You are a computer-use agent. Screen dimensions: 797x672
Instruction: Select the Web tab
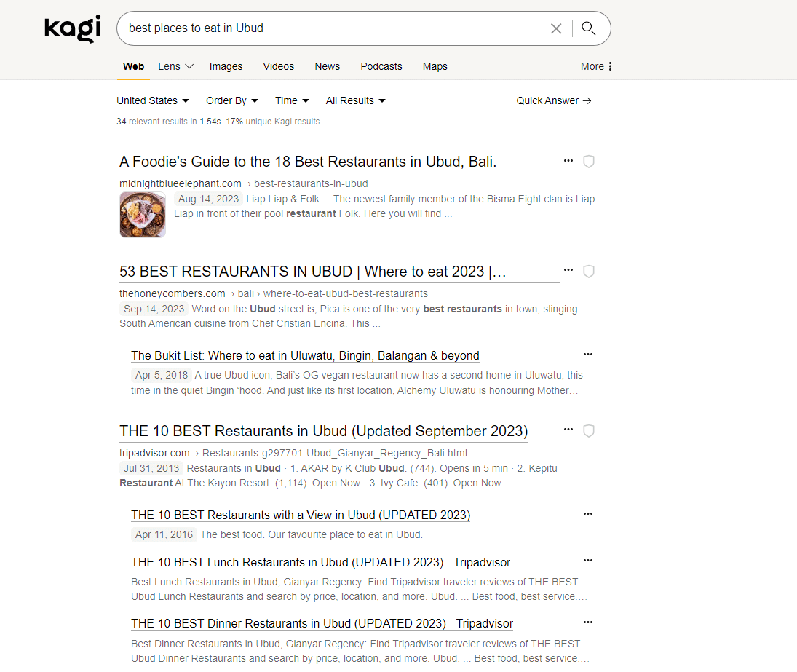pos(134,66)
